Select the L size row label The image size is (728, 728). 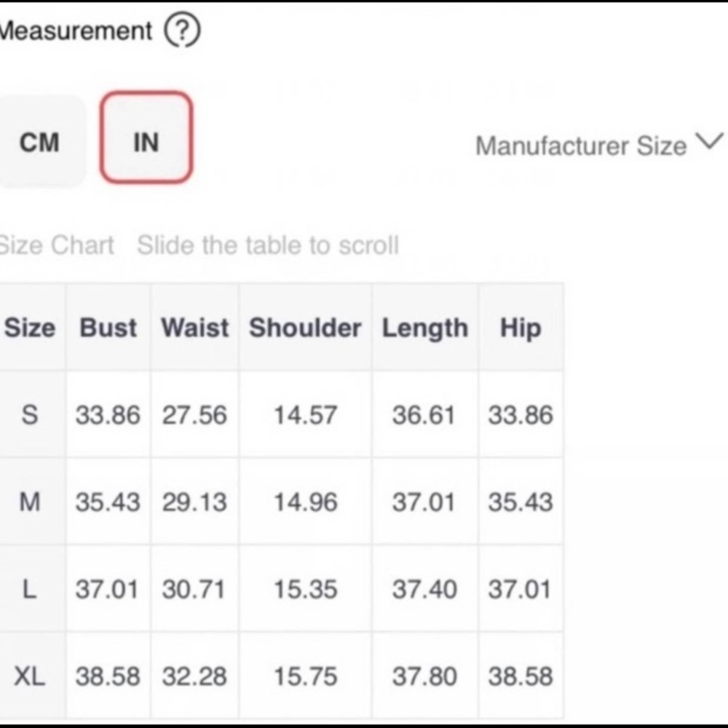coord(29,589)
